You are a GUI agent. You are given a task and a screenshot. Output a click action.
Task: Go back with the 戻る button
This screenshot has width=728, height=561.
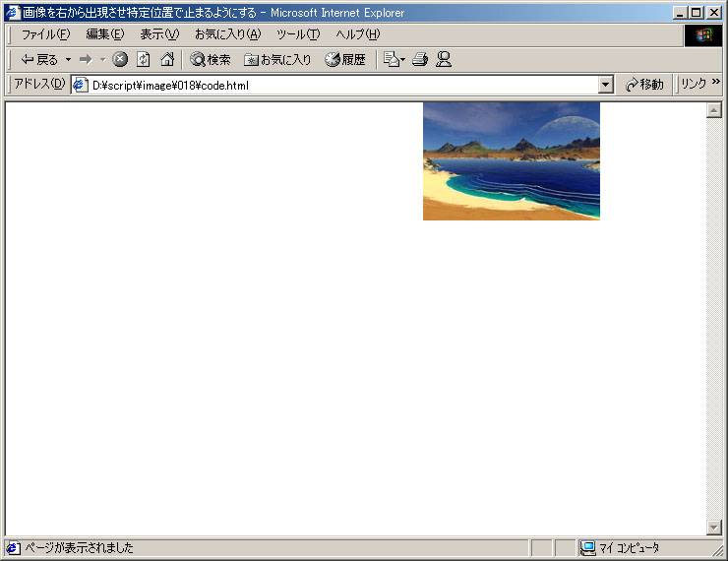(x=39, y=59)
